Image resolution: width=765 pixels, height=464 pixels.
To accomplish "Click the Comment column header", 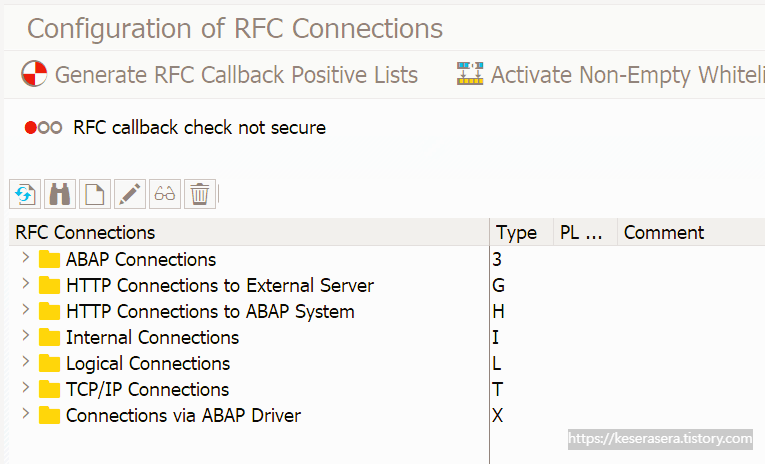I will (x=691, y=232).
